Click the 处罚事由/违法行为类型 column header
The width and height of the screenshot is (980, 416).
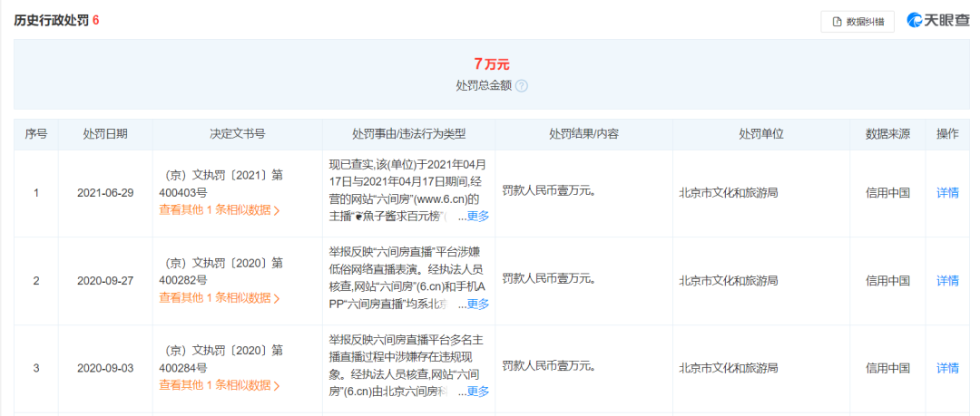[x=408, y=134]
